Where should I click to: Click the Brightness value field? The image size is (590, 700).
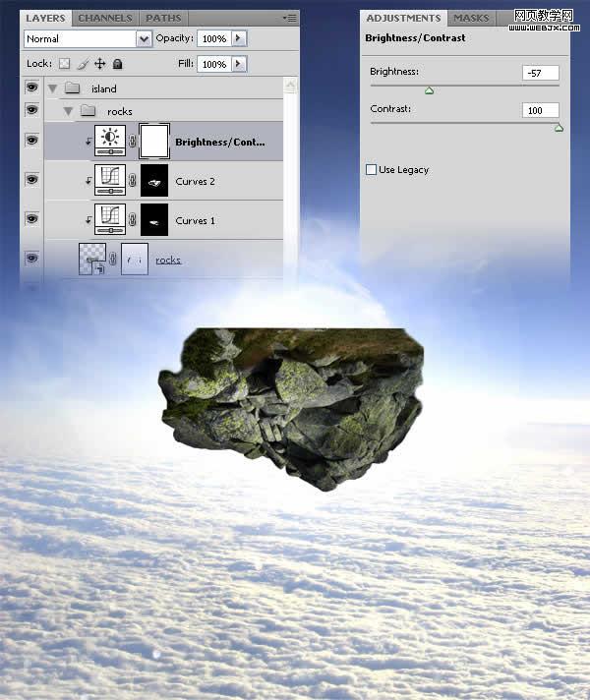point(541,73)
